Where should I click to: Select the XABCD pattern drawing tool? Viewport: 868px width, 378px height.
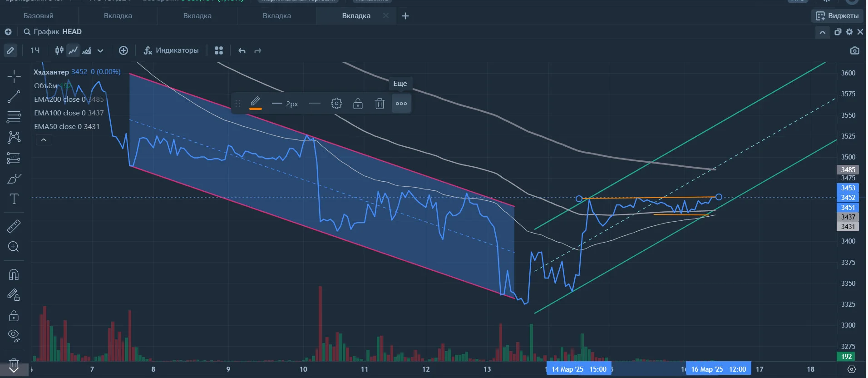pyautogui.click(x=14, y=137)
